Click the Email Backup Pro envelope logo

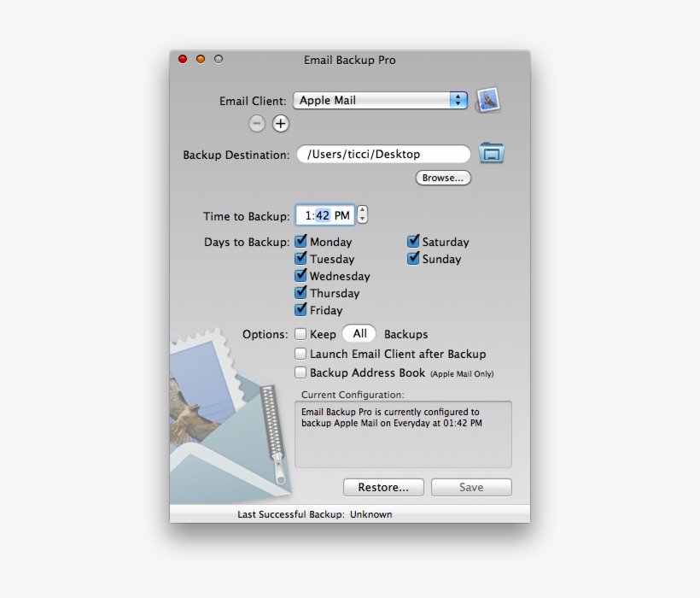tap(230, 417)
